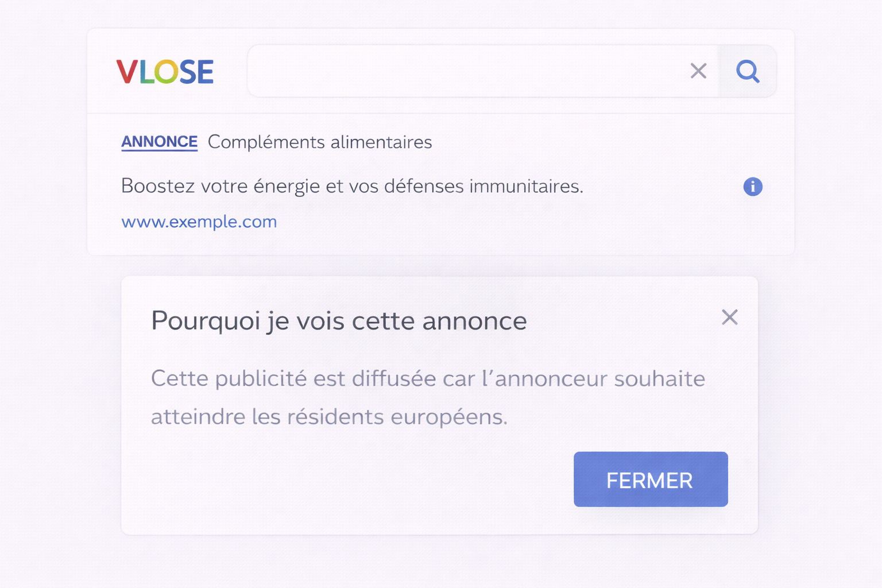This screenshot has width=882, height=588.
Task: Click the underlined ANNONCE label
Action: [159, 142]
